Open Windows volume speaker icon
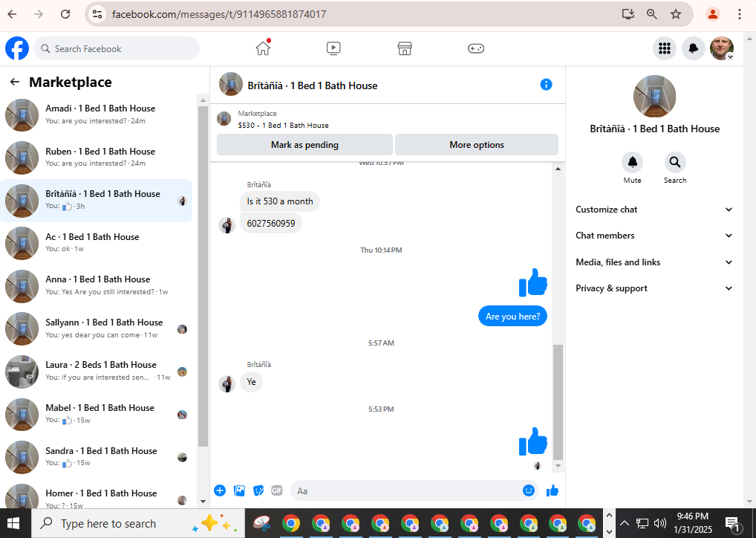 pyautogui.click(x=659, y=523)
